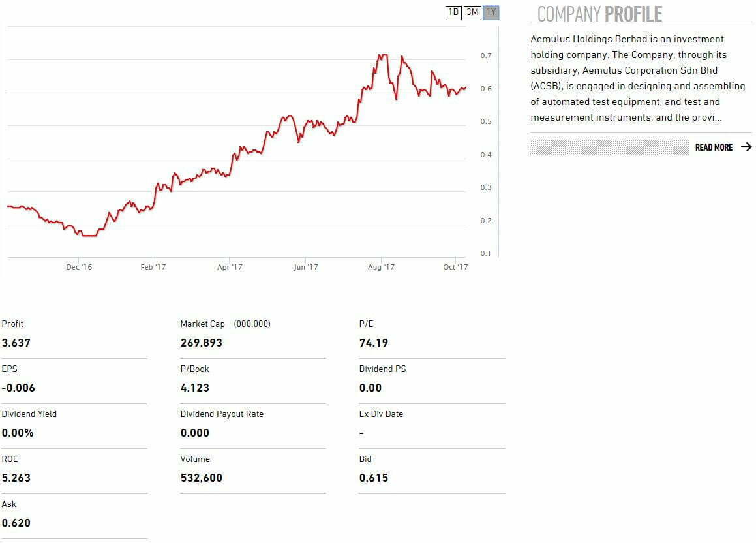Select the 1Y chart range
The image size is (756, 543).
coord(491,12)
